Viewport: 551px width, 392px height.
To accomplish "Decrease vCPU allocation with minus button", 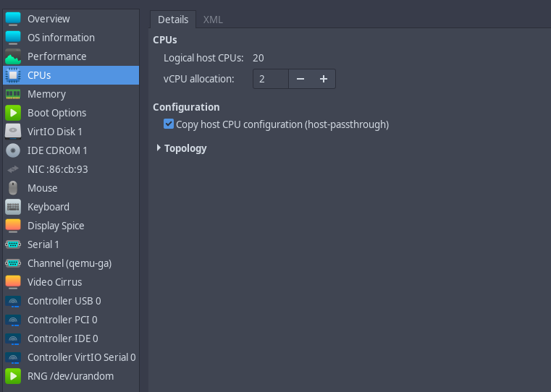I will pyautogui.click(x=300, y=79).
